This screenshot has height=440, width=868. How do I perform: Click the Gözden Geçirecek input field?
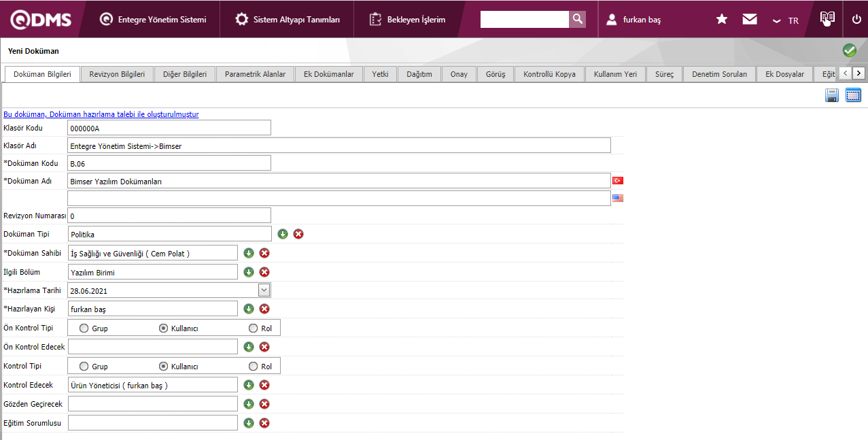click(153, 404)
